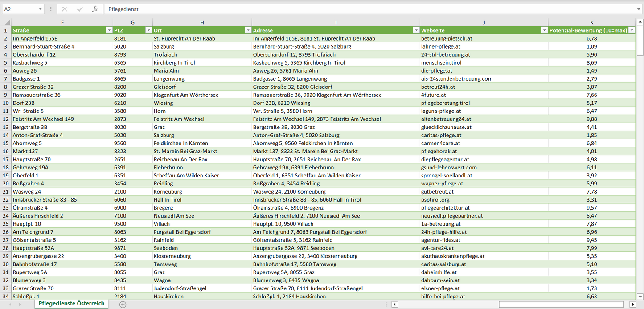644x309 pixels.
Task: Click the Select All corner triangle
Action: [x=6, y=22]
